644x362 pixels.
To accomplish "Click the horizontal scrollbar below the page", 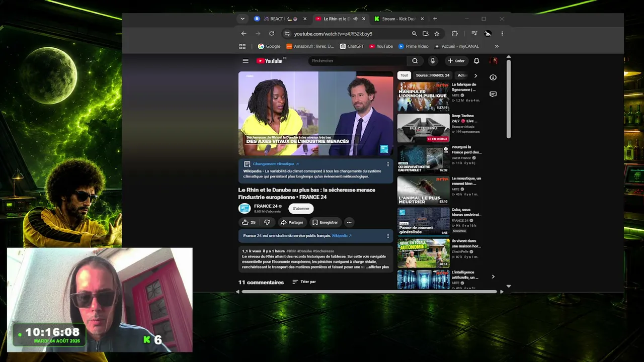I will (369, 292).
